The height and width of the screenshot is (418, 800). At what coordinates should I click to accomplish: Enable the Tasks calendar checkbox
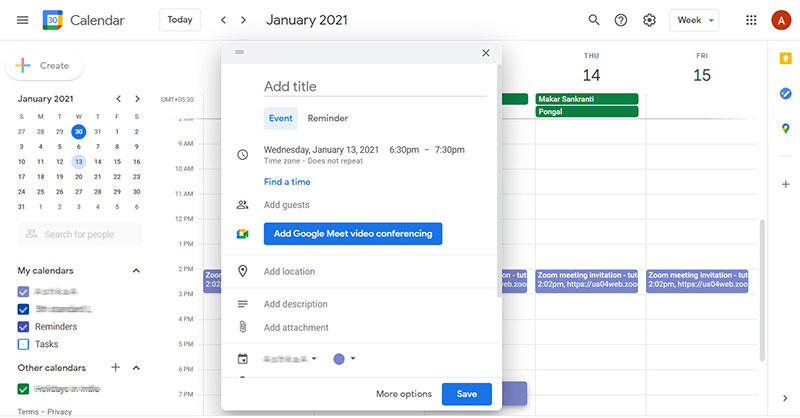coord(23,344)
